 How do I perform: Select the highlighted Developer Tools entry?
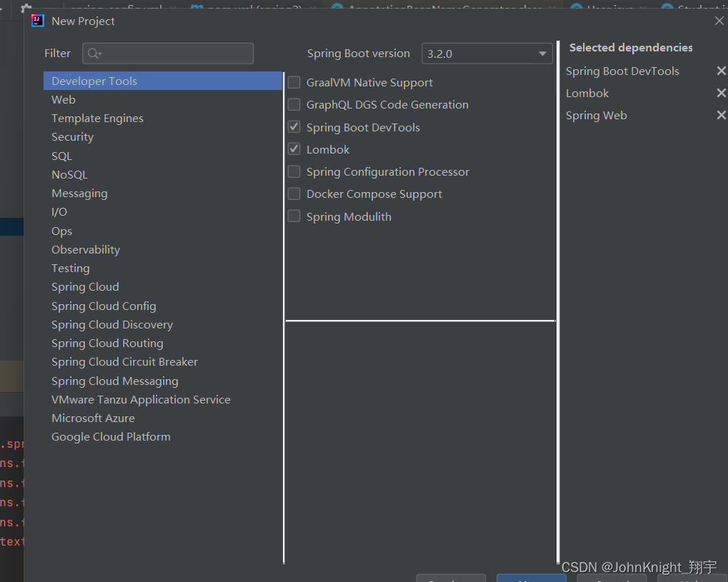pyautogui.click(x=94, y=81)
